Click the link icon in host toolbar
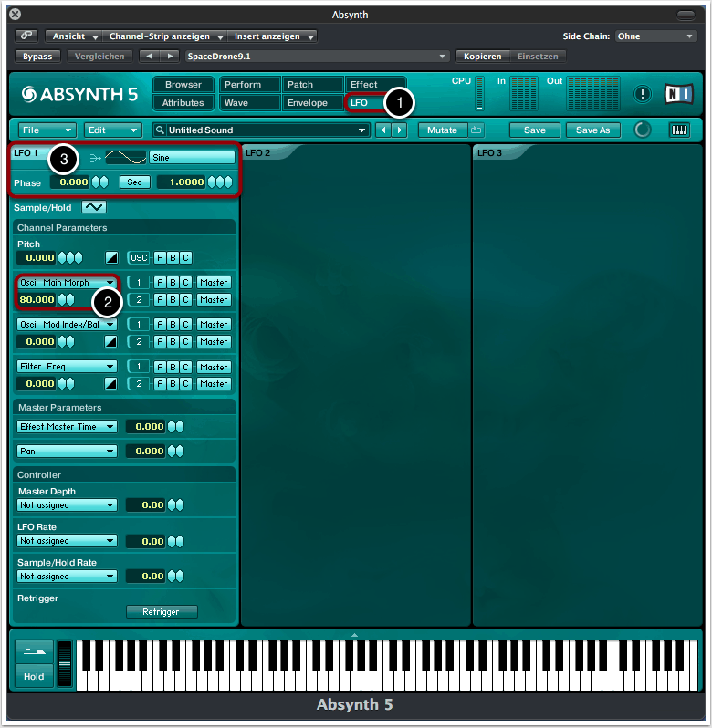This screenshot has width=712, height=728. coord(26,36)
